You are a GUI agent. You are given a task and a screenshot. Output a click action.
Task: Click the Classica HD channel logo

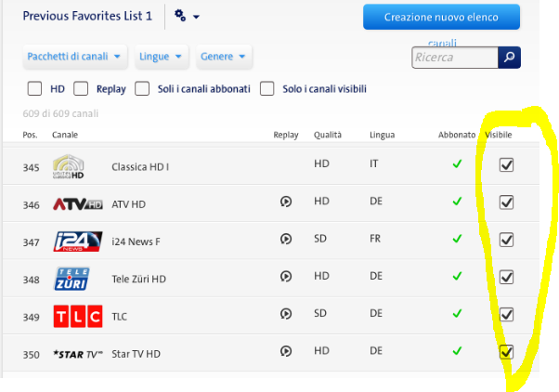(70, 166)
